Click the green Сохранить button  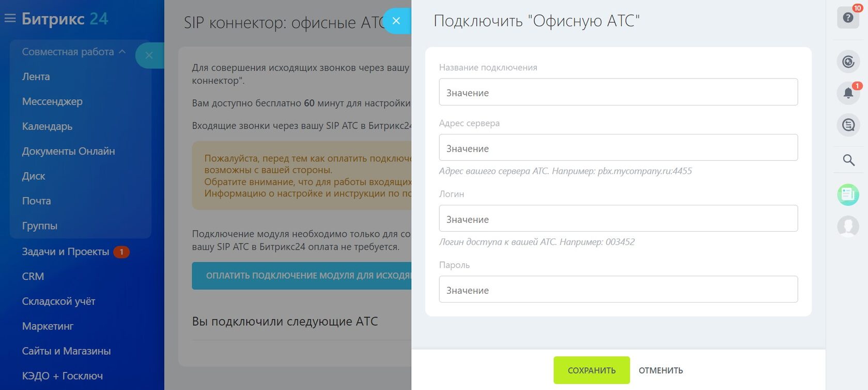pyautogui.click(x=592, y=370)
